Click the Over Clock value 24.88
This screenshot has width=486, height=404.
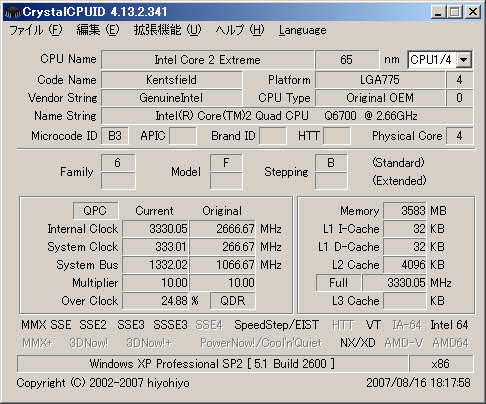pos(155,301)
